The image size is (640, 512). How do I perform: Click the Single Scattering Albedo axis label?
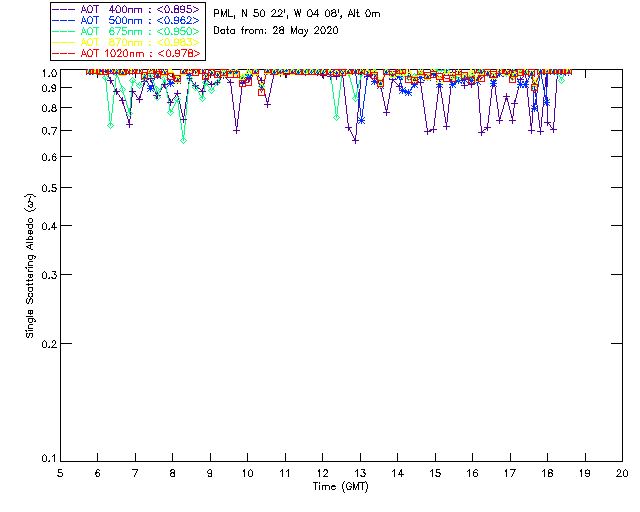point(30,266)
